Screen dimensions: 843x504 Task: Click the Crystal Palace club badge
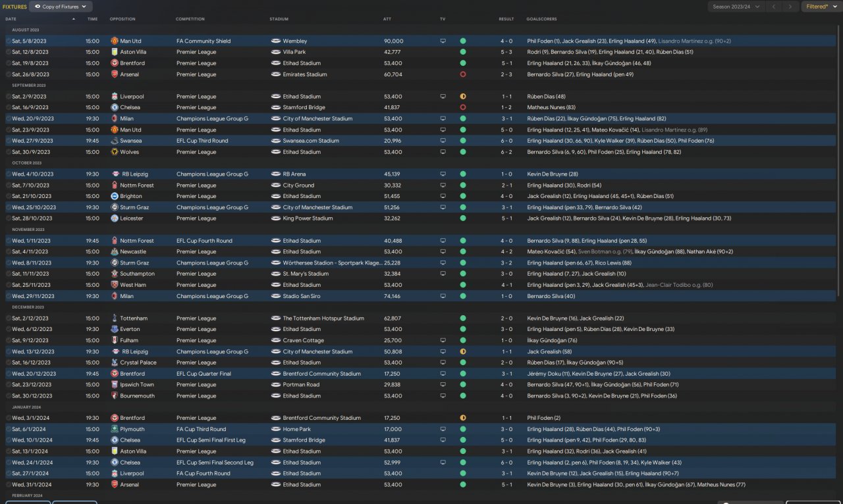[115, 363]
